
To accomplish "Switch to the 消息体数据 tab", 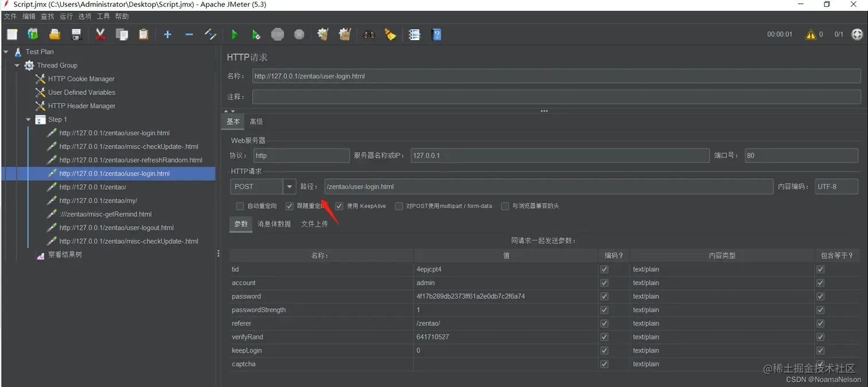I will pyautogui.click(x=274, y=224).
